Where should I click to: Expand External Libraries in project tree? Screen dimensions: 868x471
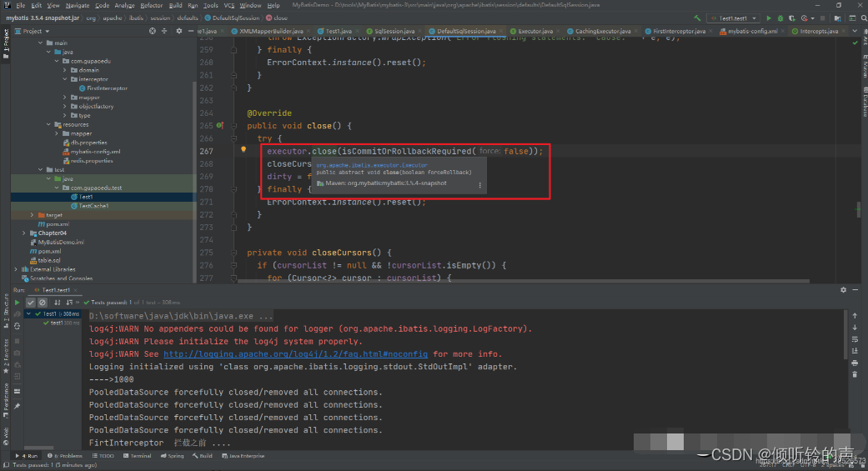coord(16,269)
